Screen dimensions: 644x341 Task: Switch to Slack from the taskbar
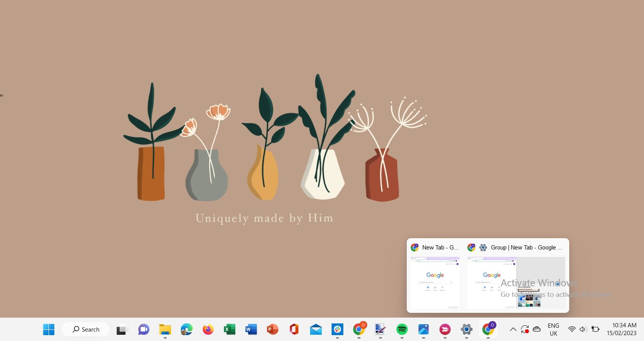click(x=337, y=330)
